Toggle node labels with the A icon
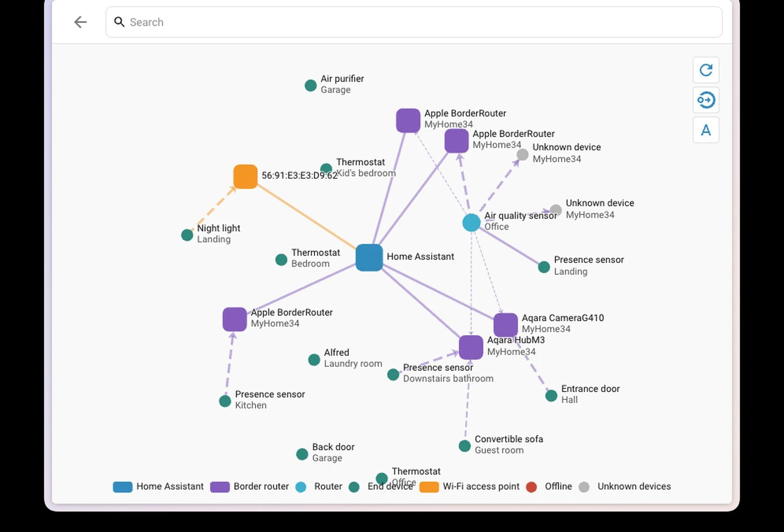 706,130
